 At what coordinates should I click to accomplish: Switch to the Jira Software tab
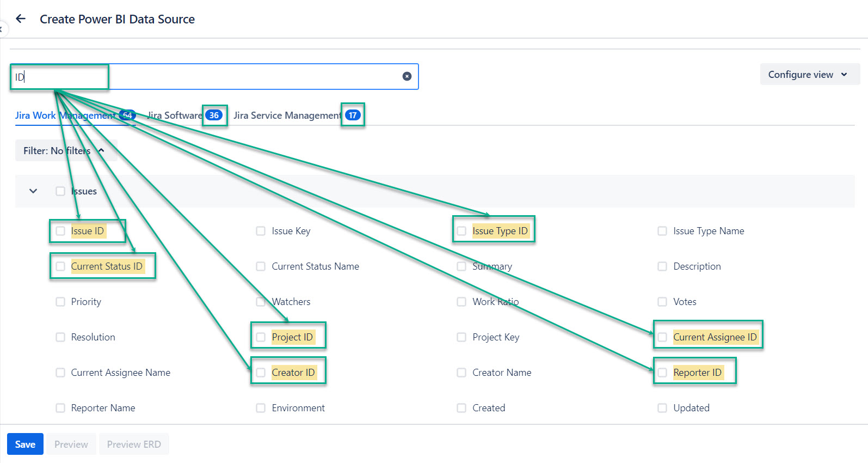pyautogui.click(x=175, y=115)
